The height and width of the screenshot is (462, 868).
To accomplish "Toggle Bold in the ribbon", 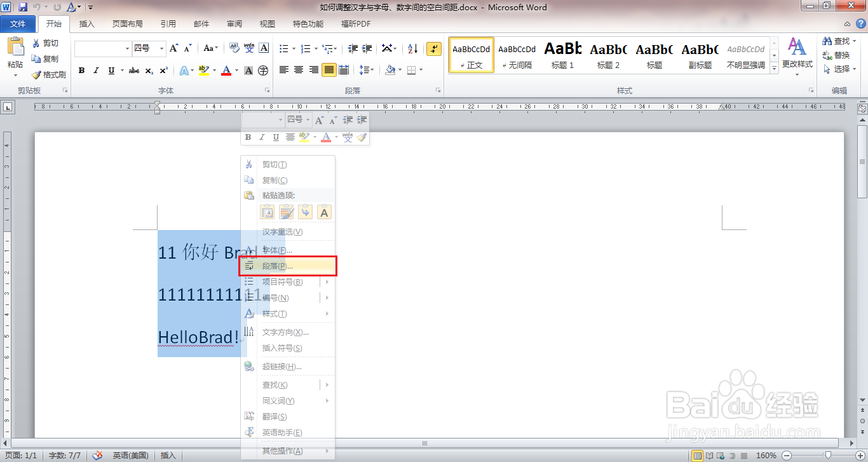I will 81,71.
